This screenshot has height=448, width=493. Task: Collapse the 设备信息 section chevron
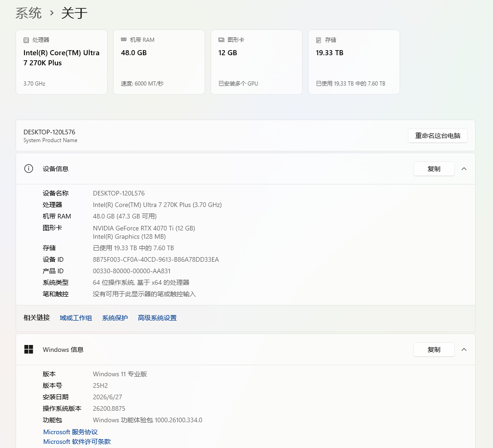(x=464, y=169)
